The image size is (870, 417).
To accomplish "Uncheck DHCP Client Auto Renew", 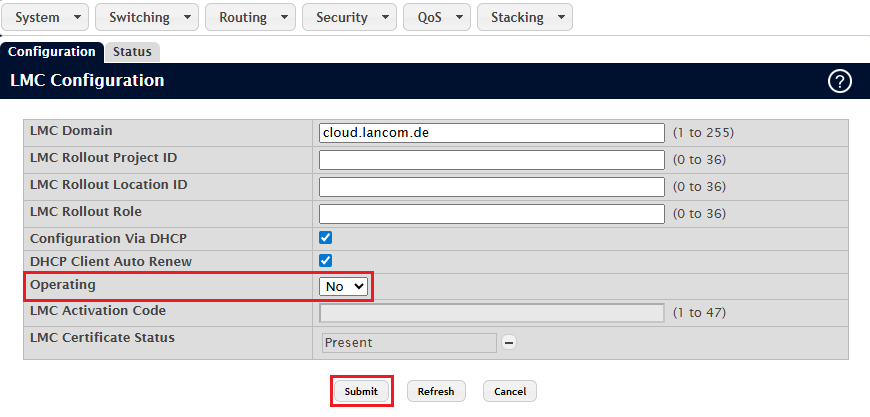I will tap(325, 260).
